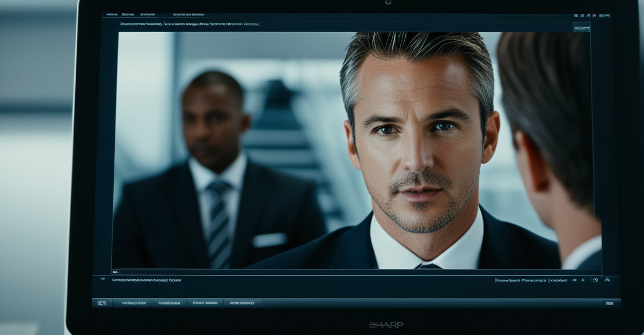This screenshot has width=644, height=335.
Task: Click the icon left of the bottom tabs
Action: (x=102, y=303)
